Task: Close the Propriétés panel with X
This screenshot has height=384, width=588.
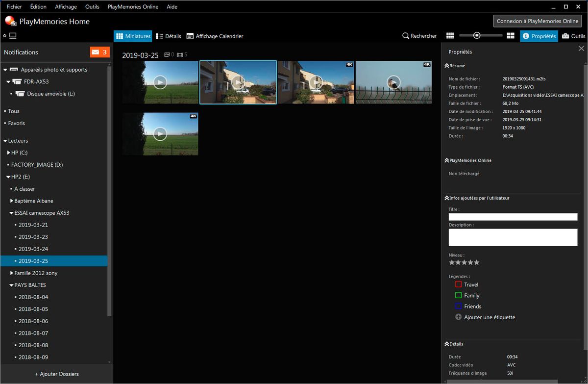Action: pos(581,49)
